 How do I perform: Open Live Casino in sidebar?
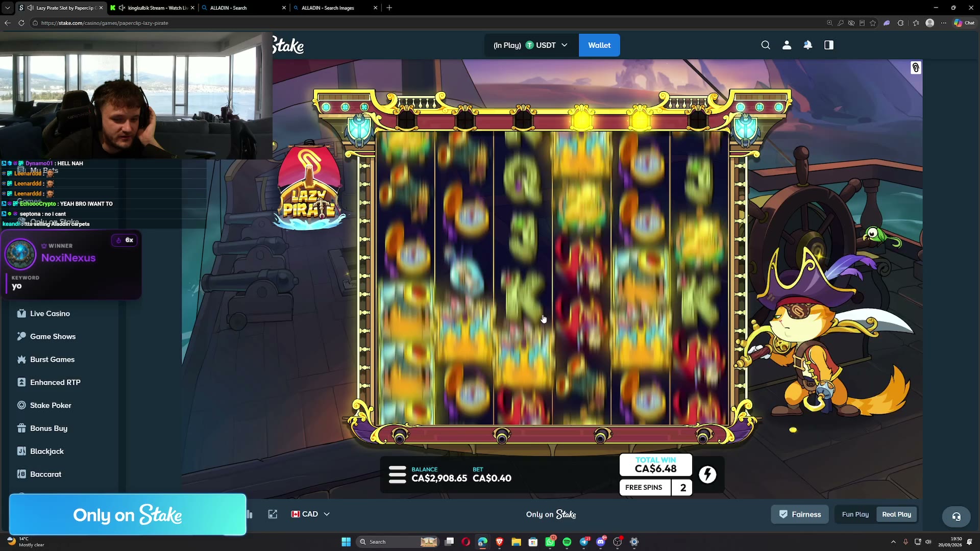pos(50,314)
